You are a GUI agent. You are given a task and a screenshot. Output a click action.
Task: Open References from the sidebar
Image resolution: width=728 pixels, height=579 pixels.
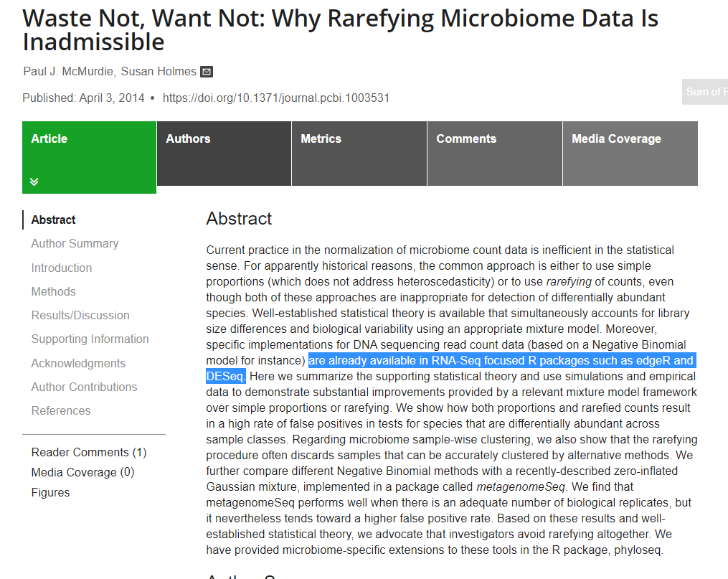(x=61, y=410)
